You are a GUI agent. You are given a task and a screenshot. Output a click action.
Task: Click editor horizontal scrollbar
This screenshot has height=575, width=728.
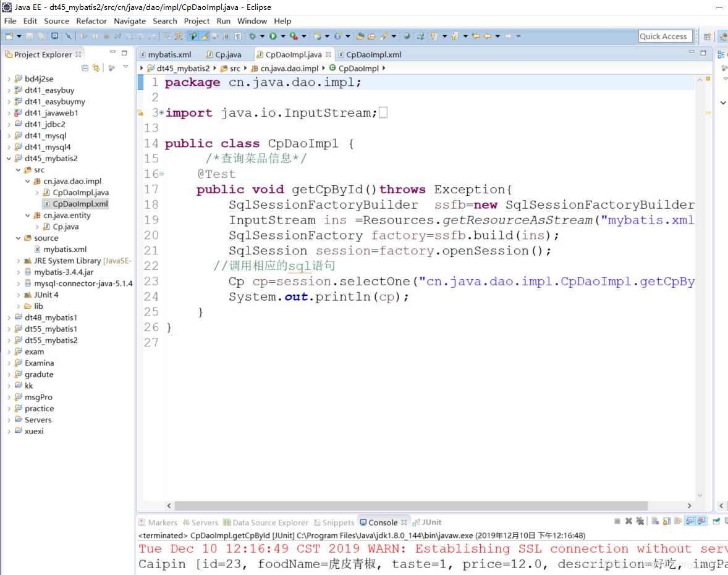click(411, 505)
